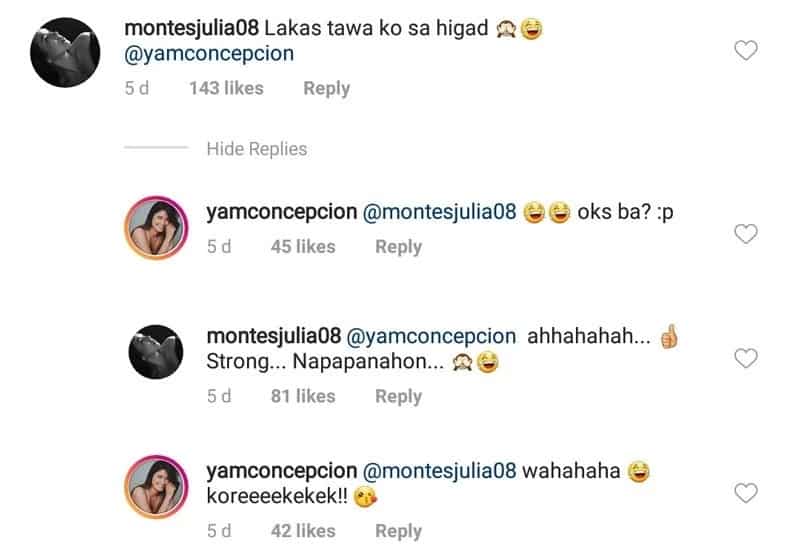The height and width of the screenshot is (559, 800).
Task: Open yamconcepcion avatar on 'wahahaha' reply
Action: (x=156, y=487)
